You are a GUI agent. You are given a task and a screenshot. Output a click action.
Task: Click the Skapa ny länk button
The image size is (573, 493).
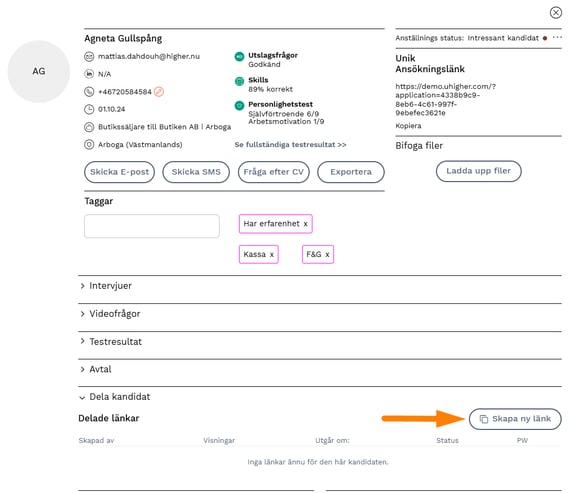[515, 419]
